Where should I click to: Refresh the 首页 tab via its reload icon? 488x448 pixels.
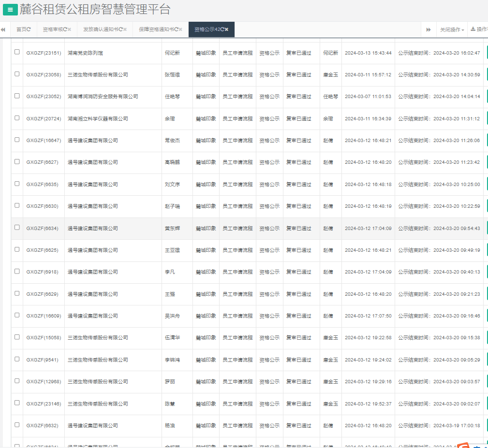click(x=29, y=29)
